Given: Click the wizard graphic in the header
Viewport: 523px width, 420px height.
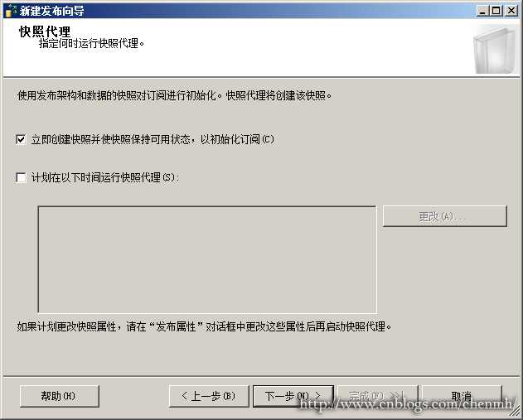Looking at the screenshot, I should pos(496,50).
